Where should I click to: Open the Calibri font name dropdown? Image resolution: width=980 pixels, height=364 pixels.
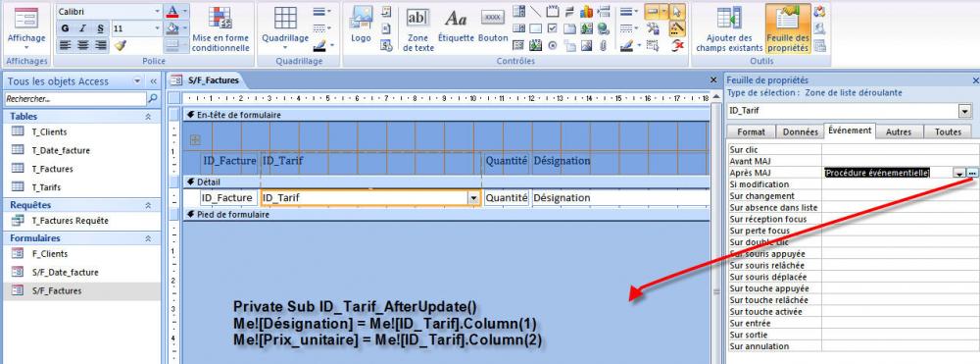(x=157, y=12)
